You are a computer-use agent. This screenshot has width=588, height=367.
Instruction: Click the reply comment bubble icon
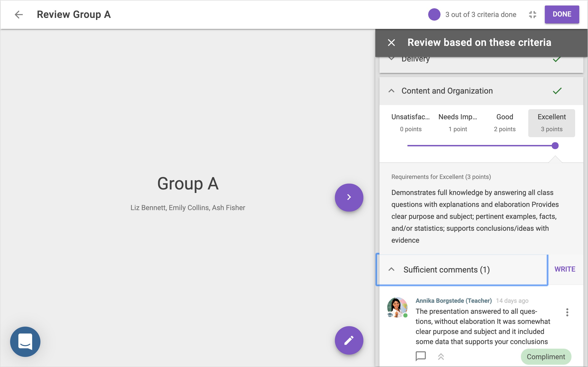421,356
